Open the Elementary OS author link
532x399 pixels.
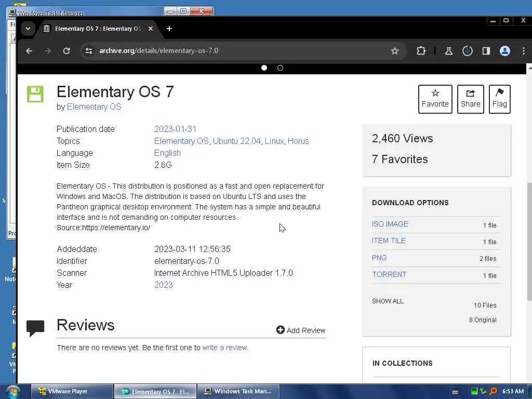coord(94,107)
